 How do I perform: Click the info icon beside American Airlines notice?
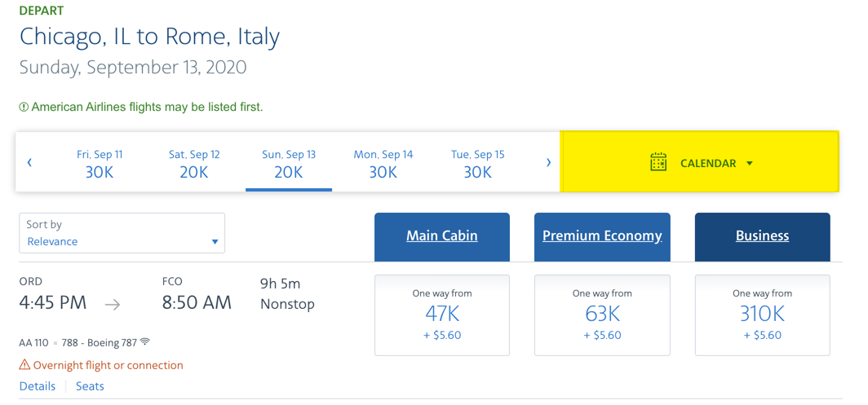[24, 108]
